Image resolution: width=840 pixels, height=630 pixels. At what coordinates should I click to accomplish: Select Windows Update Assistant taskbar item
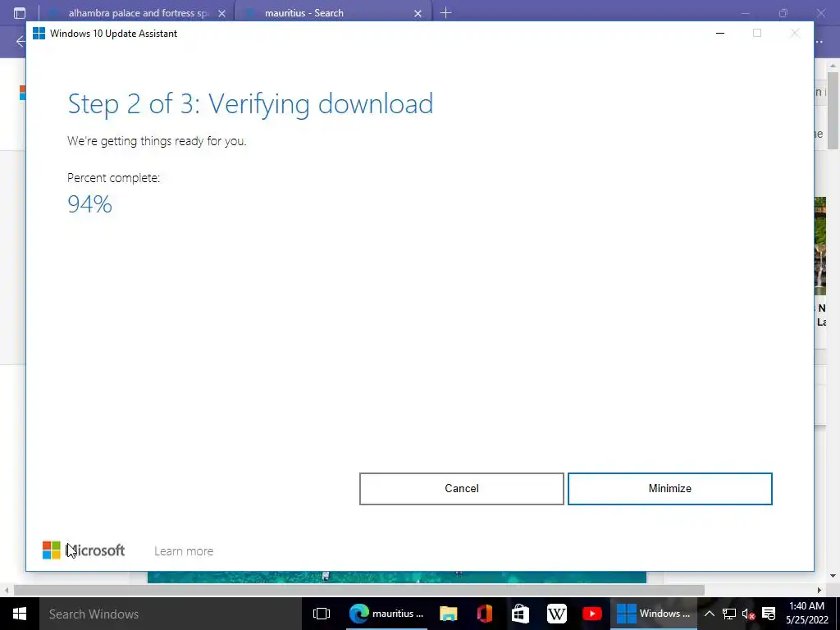654,614
